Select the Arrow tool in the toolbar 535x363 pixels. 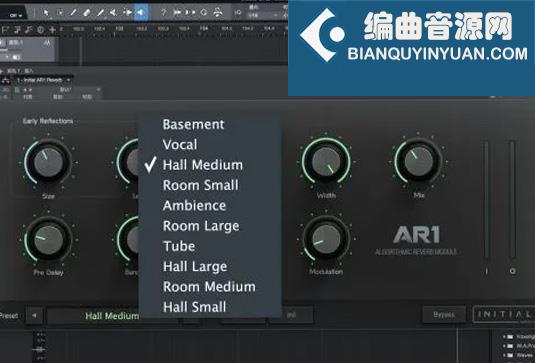click(46, 13)
